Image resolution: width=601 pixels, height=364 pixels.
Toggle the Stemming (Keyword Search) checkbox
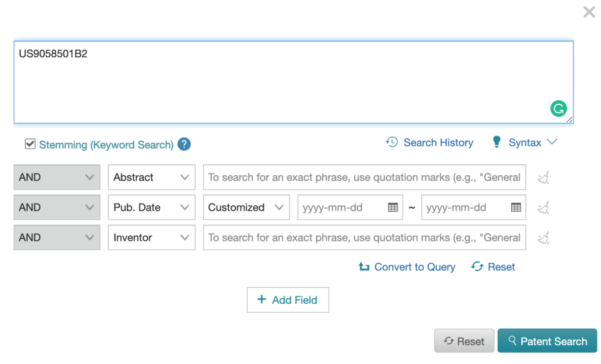pos(30,144)
